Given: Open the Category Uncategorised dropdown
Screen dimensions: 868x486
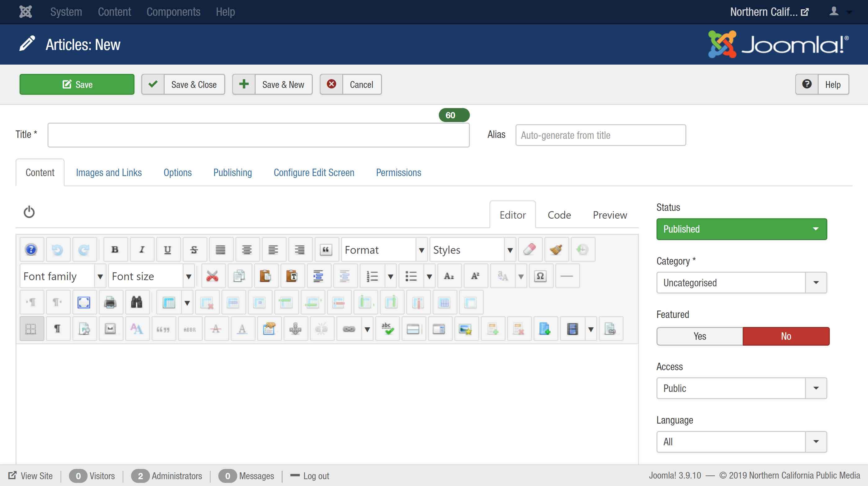Looking at the screenshot, I should coord(741,282).
